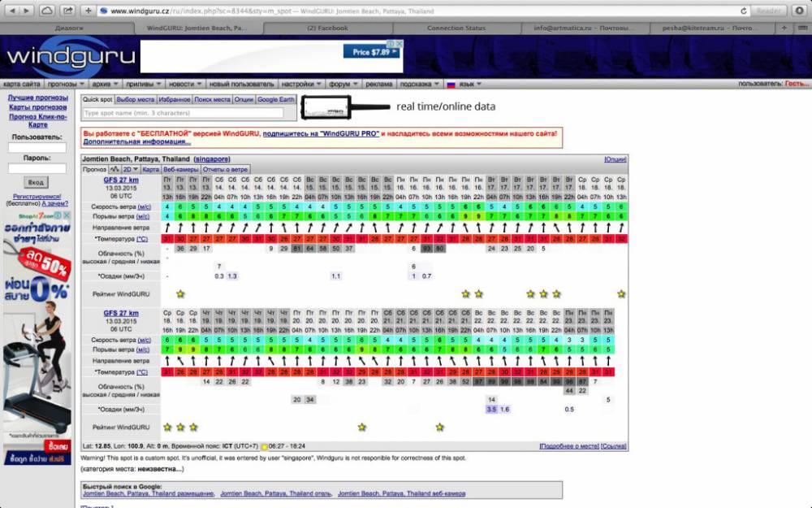Open the Google Earth tab
This screenshot has height=508, width=812.
click(276, 99)
